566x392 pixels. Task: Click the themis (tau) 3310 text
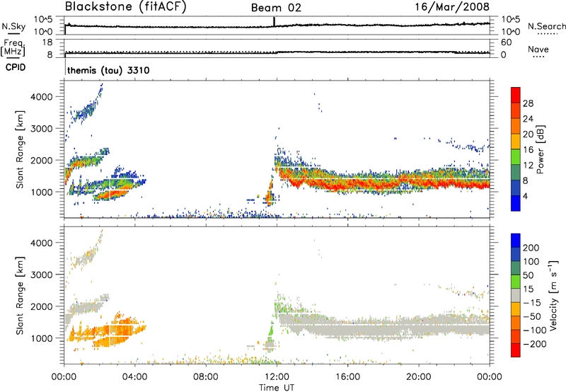(108, 71)
